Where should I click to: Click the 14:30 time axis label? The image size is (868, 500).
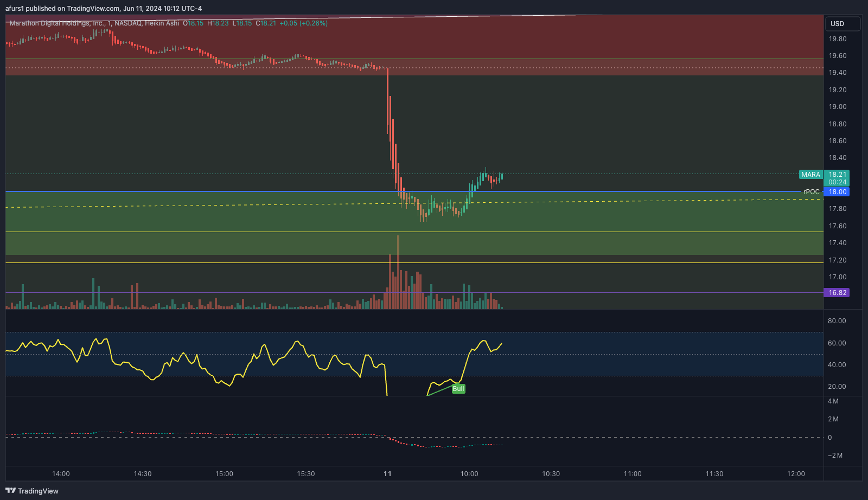(143, 474)
